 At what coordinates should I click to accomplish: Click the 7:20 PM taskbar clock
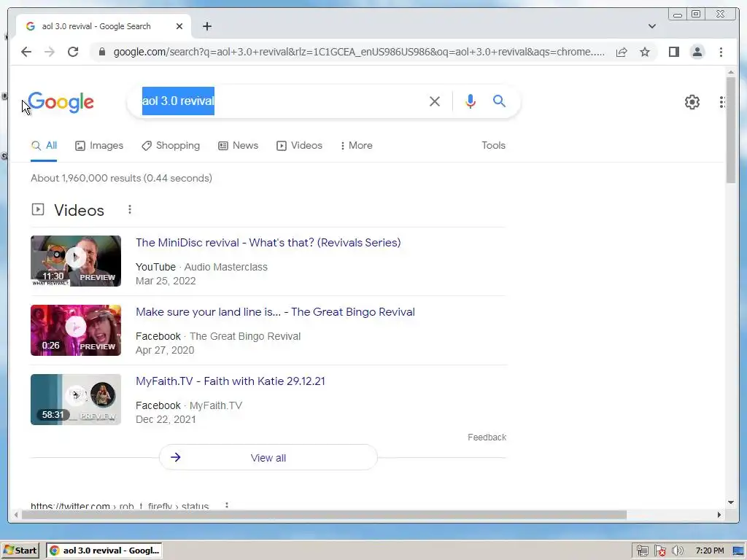[x=709, y=551]
